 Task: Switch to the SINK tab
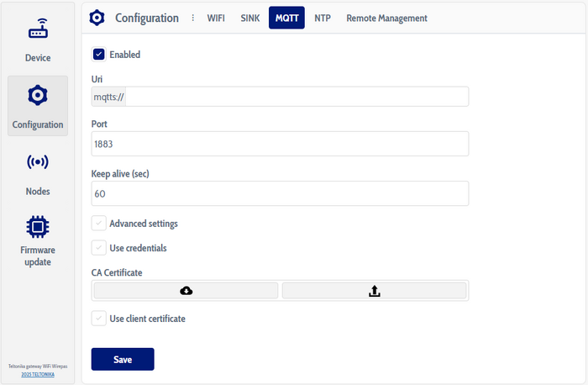[x=250, y=18]
